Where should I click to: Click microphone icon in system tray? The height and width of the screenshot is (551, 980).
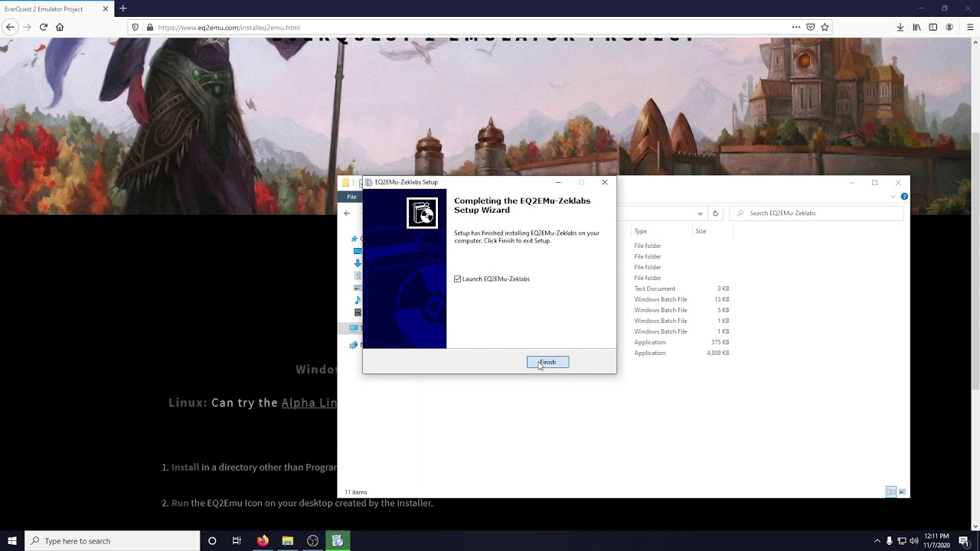(x=890, y=541)
